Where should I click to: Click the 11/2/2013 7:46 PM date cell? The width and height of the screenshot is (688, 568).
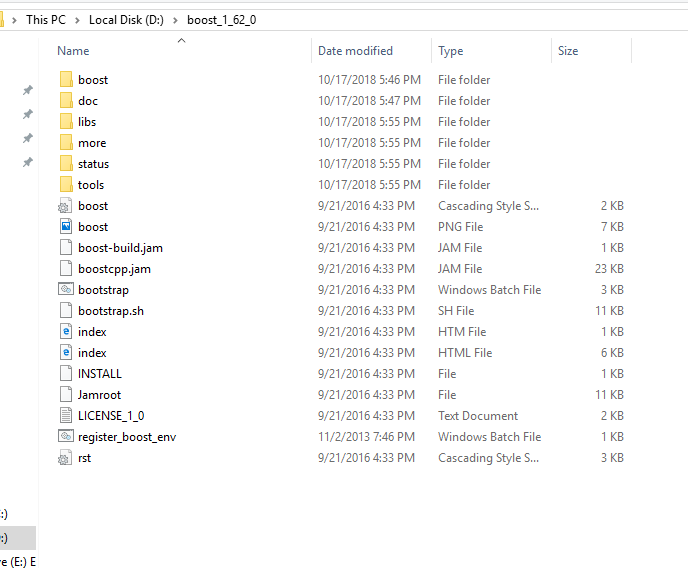click(x=366, y=437)
